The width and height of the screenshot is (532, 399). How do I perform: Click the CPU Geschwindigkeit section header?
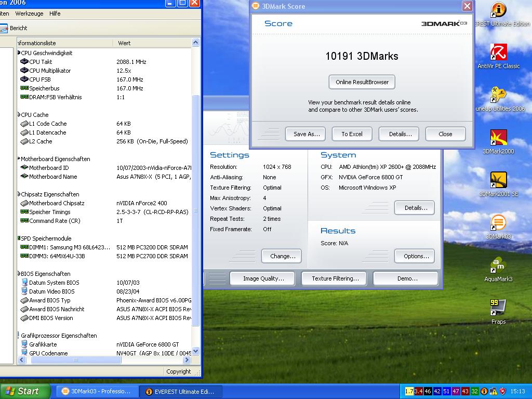(x=46, y=53)
